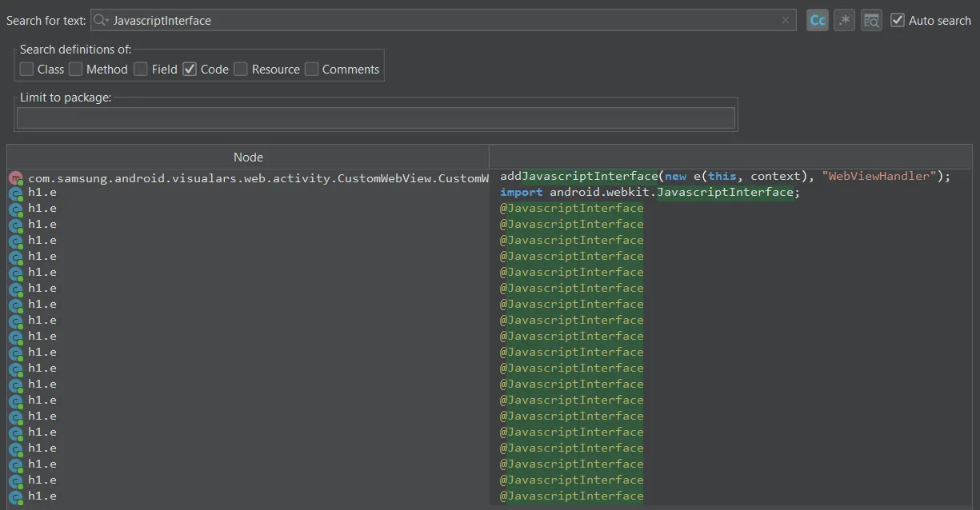
Task: Toggle the regex search option icon
Action: point(844,21)
